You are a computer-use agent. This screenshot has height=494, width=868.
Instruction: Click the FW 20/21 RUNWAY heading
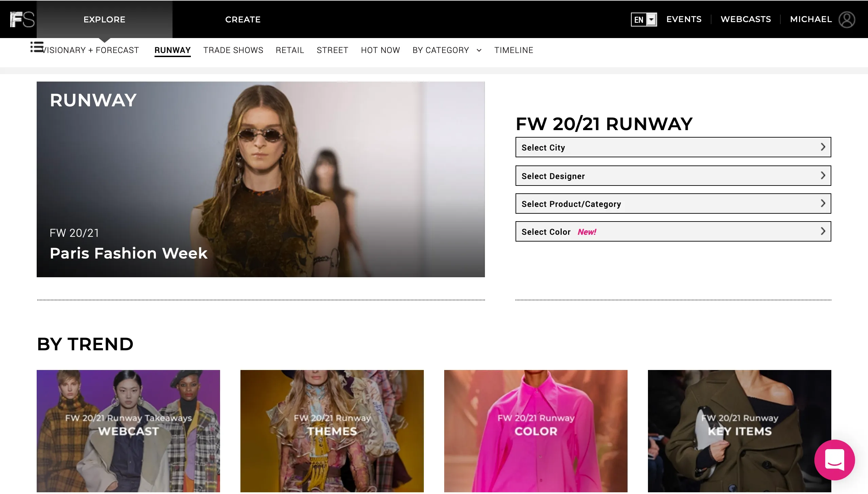(x=604, y=124)
